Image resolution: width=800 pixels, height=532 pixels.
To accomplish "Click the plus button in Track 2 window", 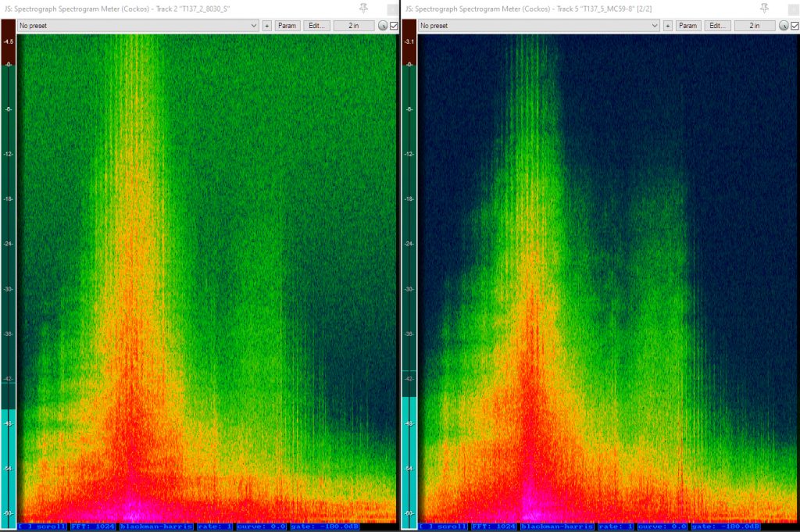I will click(x=267, y=26).
